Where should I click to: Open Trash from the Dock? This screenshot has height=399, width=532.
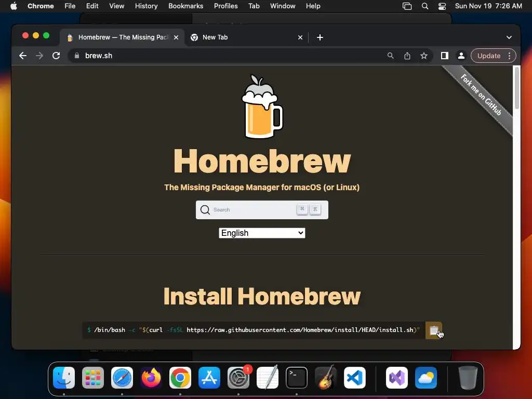pos(468,378)
